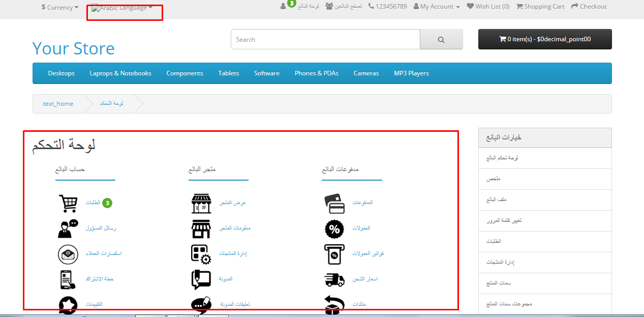Click the لوحة التحكم breadcrumb
Viewport: 644px width, 317px height.
point(111,104)
